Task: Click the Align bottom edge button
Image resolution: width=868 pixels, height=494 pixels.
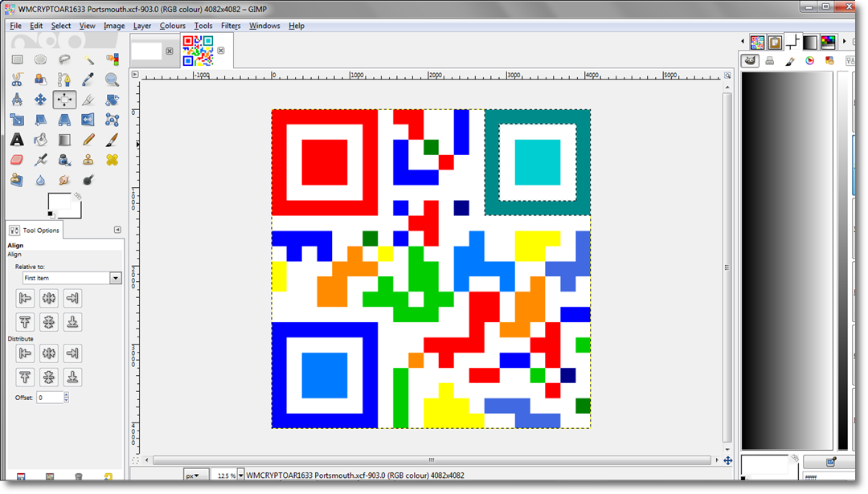Action: point(72,322)
